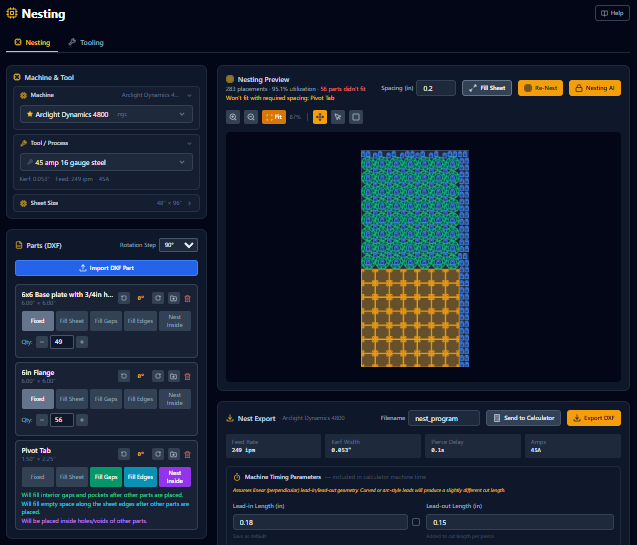The image size is (637, 545).
Task: Set 6x6 Base plate mode to Fixed
Action: (x=37, y=321)
